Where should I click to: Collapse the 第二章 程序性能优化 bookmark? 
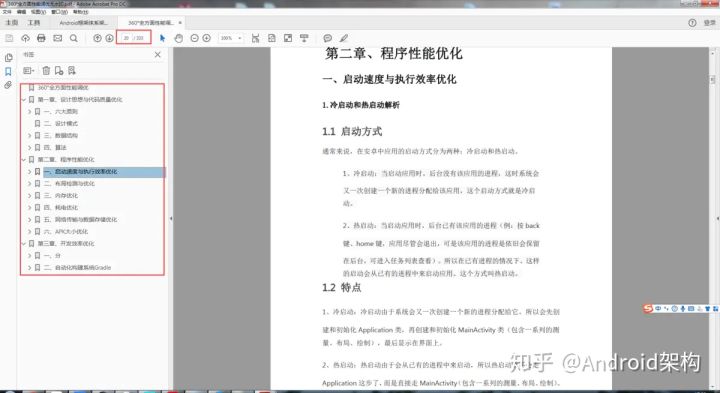[x=24, y=159]
